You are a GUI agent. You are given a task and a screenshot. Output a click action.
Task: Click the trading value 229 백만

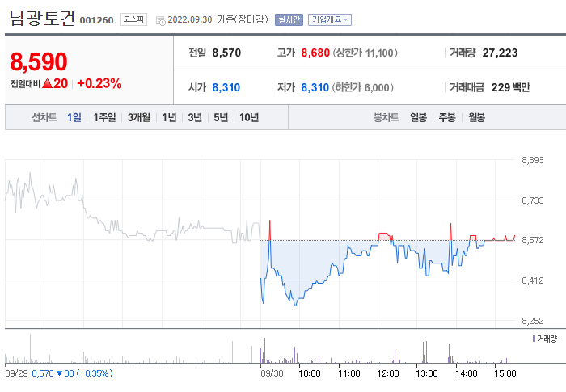(x=510, y=88)
